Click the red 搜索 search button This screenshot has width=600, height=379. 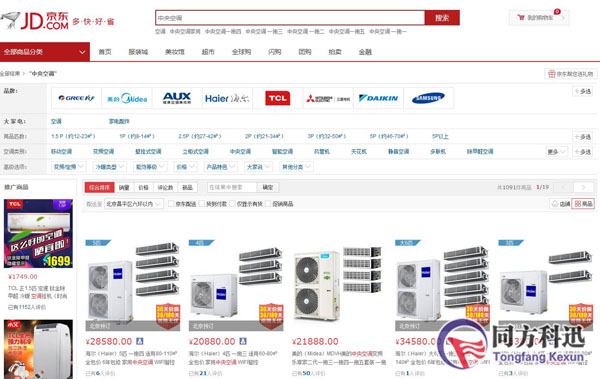[442, 18]
